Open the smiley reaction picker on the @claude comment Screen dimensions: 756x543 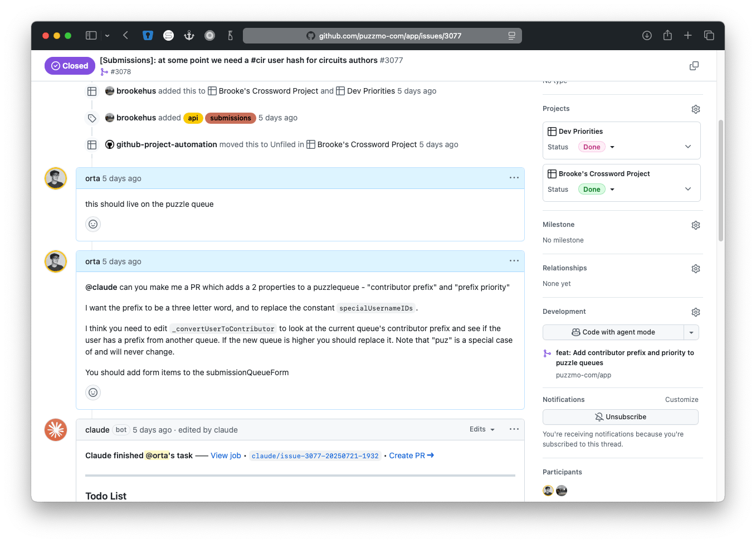click(93, 392)
